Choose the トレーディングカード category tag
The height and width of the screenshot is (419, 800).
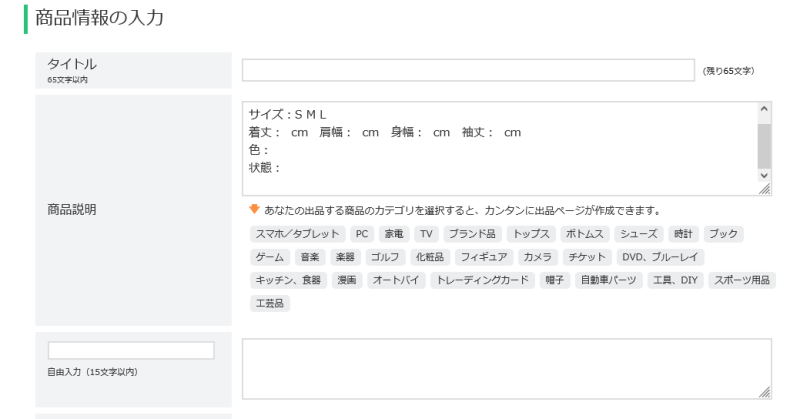pos(482,281)
